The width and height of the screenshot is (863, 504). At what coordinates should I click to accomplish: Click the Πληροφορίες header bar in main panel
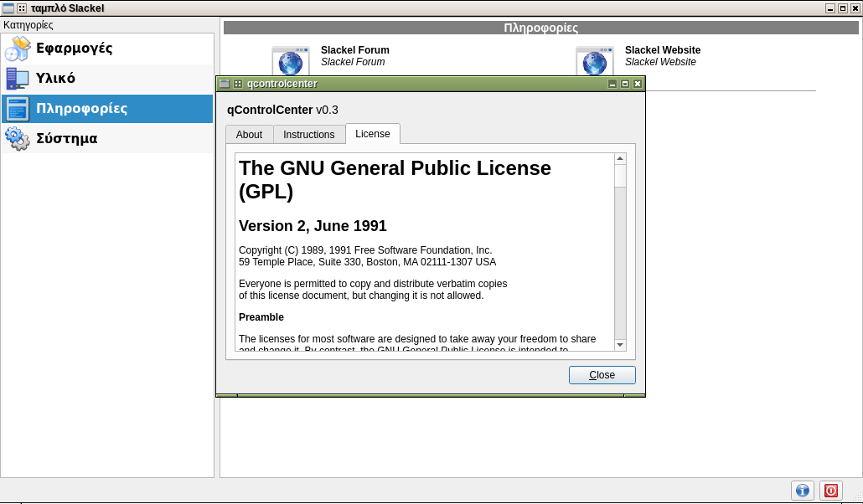click(541, 28)
